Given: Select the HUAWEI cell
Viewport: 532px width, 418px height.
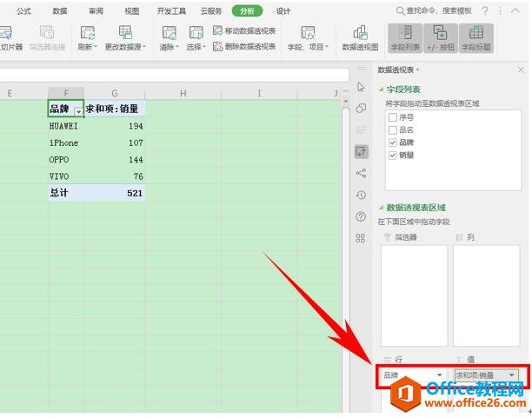Looking at the screenshot, I should point(66,126).
